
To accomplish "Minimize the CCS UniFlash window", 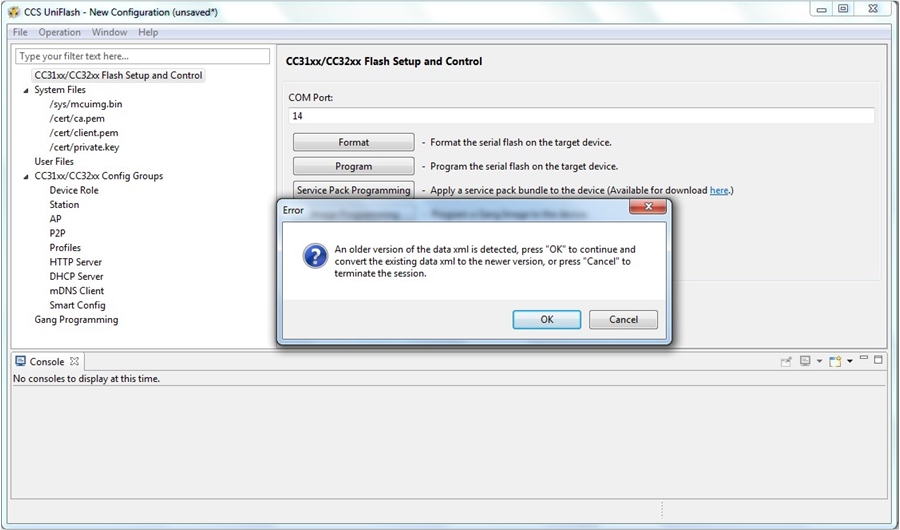I will click(821, 9).
